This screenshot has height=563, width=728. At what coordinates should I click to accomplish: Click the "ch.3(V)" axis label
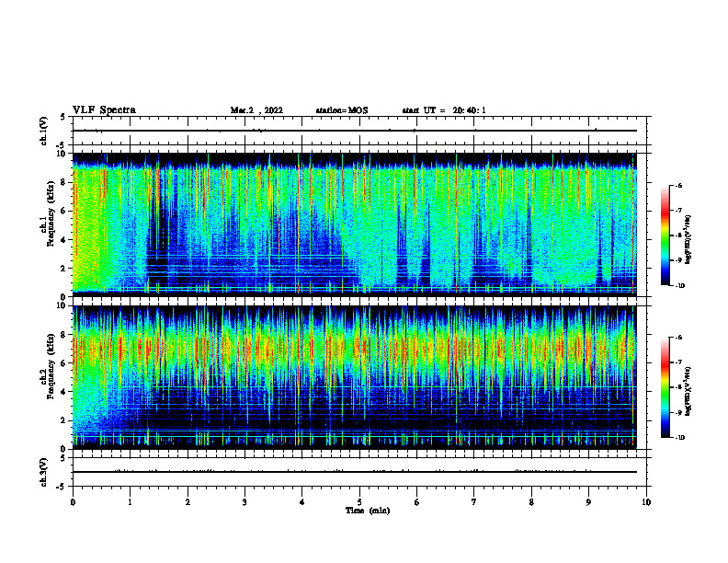(44, 472)
